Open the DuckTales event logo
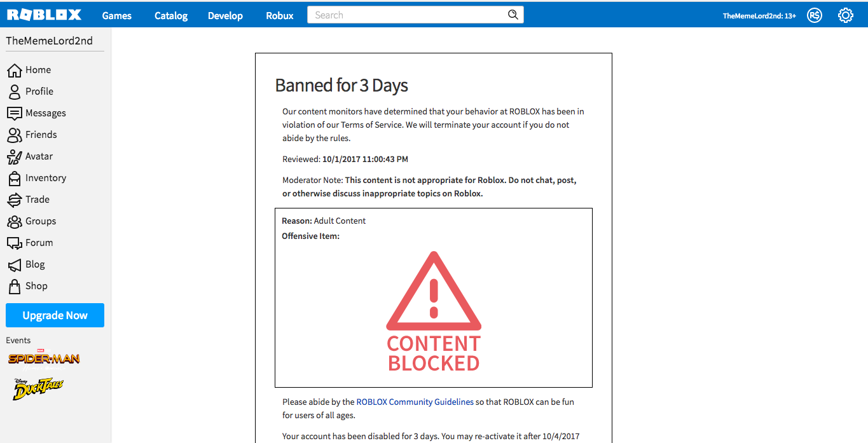868x443 pixels. pyautogui.click(x=38, y=389)
